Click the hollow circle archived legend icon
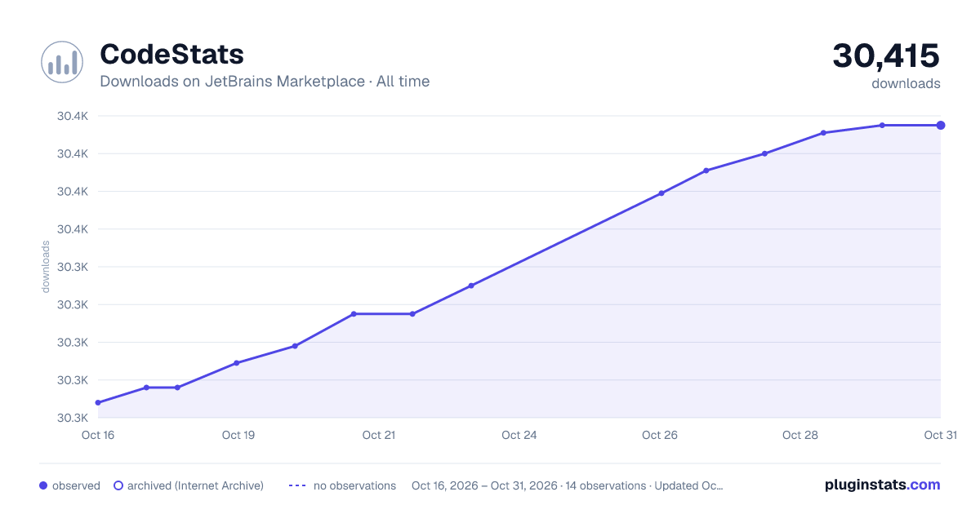The width and height of the screenshot is (980, 514). point(118,485)
